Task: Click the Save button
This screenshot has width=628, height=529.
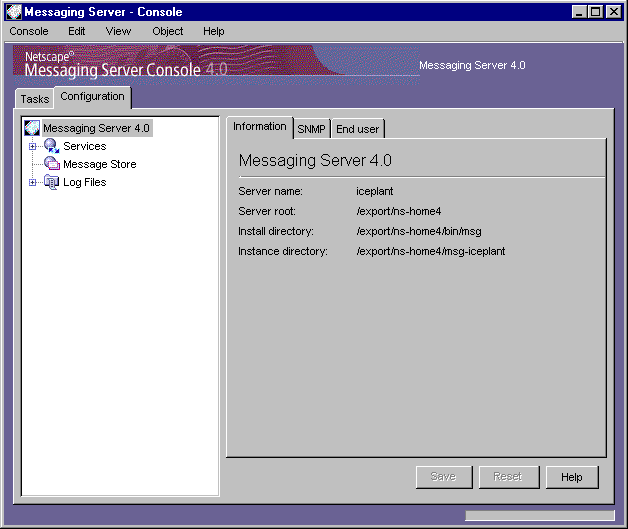Action: pyautogui.click(x=444, y=477)
